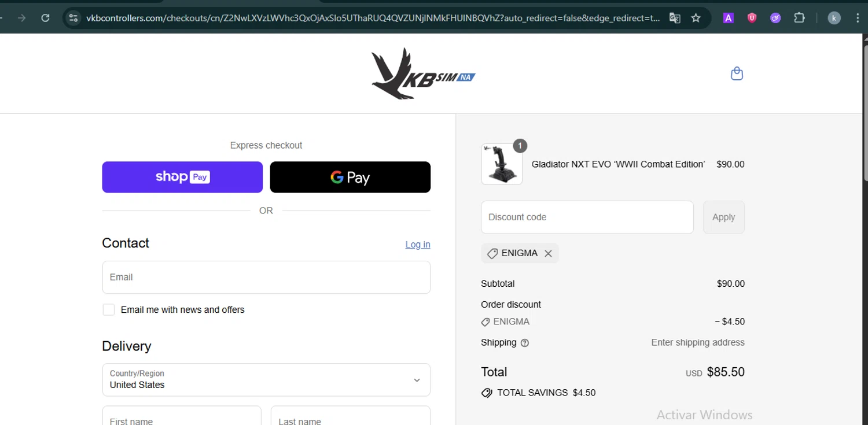Reload the page with browser refresh icon

pyautogui.click(x=45, y=18)
